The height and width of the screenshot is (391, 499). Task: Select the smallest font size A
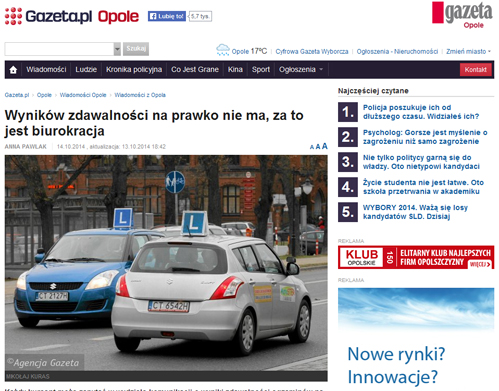[x=312, y=147]
